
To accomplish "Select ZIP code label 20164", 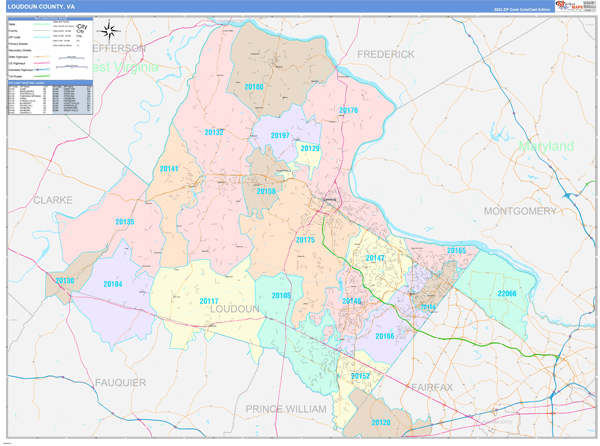I will coord(428,307).
